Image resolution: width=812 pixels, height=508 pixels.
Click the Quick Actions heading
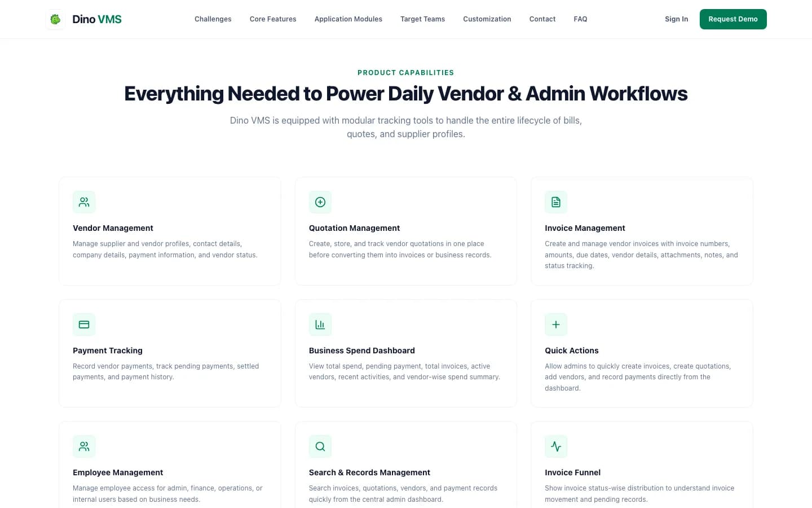tap(572, 351)
